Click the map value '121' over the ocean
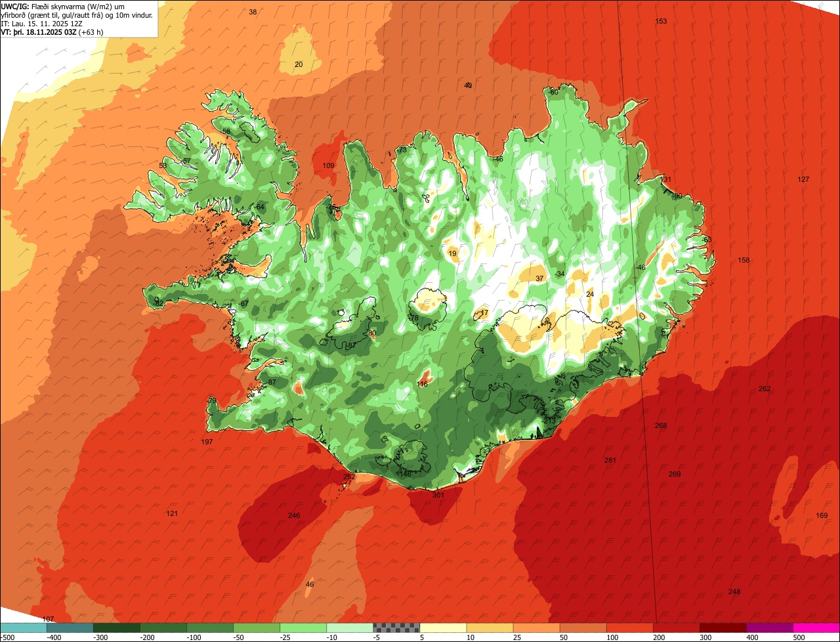This screenshot has height=642, width=840. pyautogui.click(x=172, y=513)
